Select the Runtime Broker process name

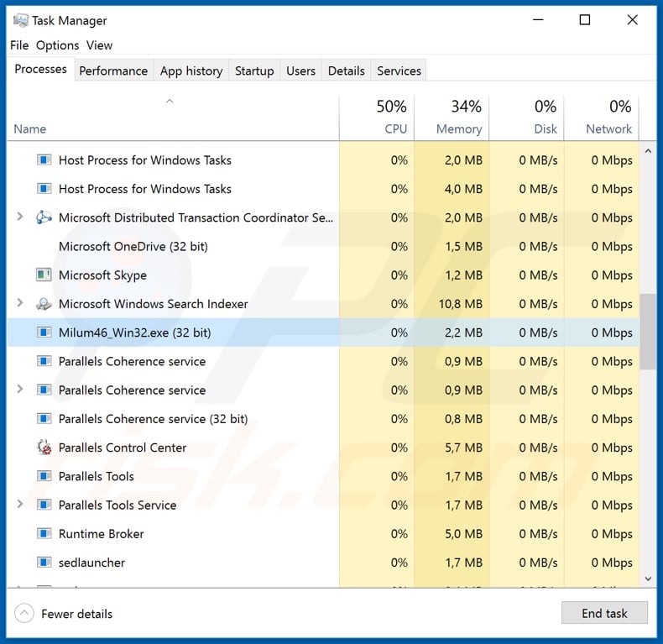click(102, 533)
